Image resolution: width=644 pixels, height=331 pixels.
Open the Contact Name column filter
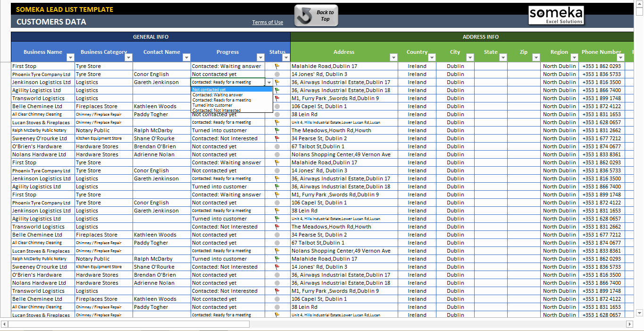coord(186,58)
